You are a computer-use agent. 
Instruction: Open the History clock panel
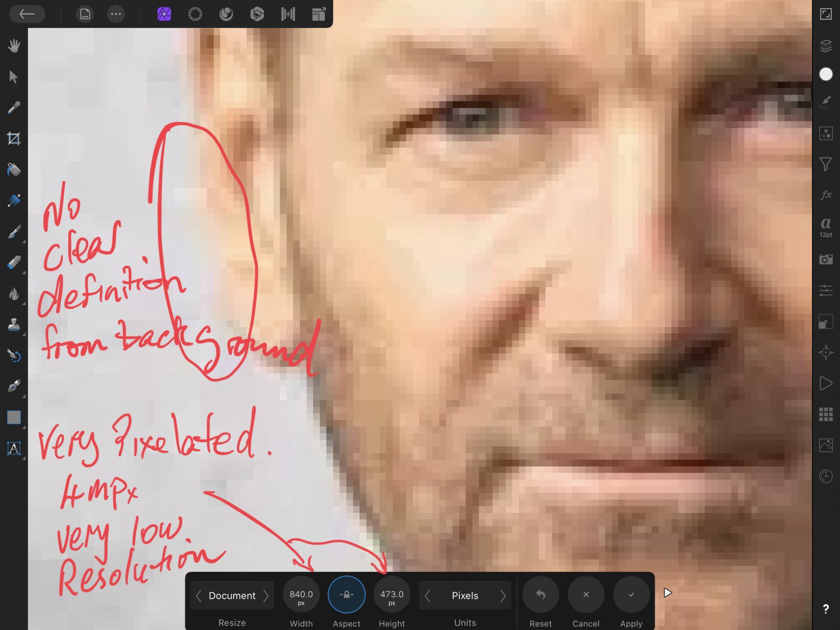825,476
